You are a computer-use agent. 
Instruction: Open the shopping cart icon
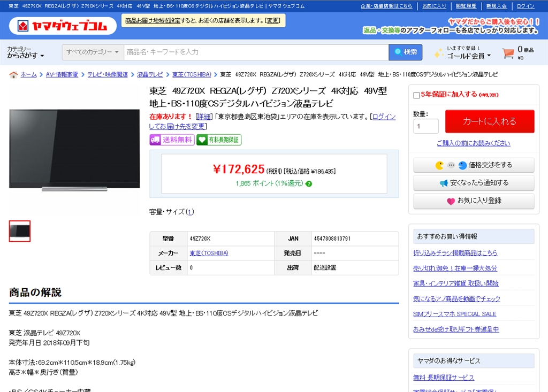pyautogui.click(x=508, y=53)
